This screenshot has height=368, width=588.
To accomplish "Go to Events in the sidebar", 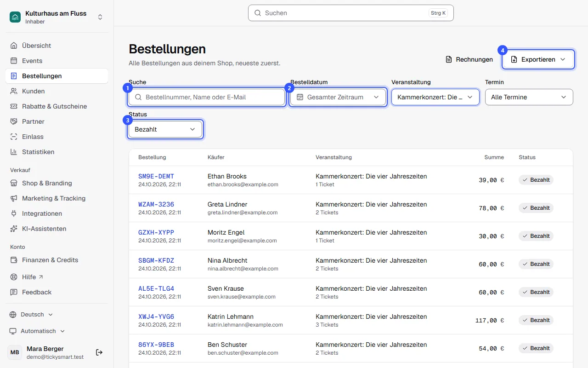I will pyautogui.click(x=57, y=61).
